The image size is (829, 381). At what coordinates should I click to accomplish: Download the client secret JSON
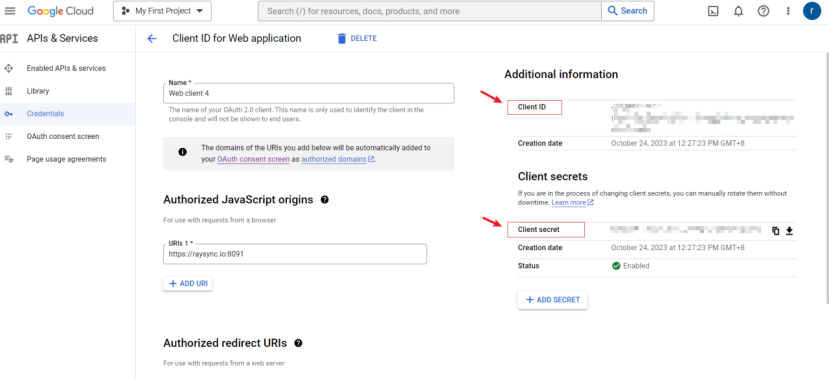pos(789,230)
